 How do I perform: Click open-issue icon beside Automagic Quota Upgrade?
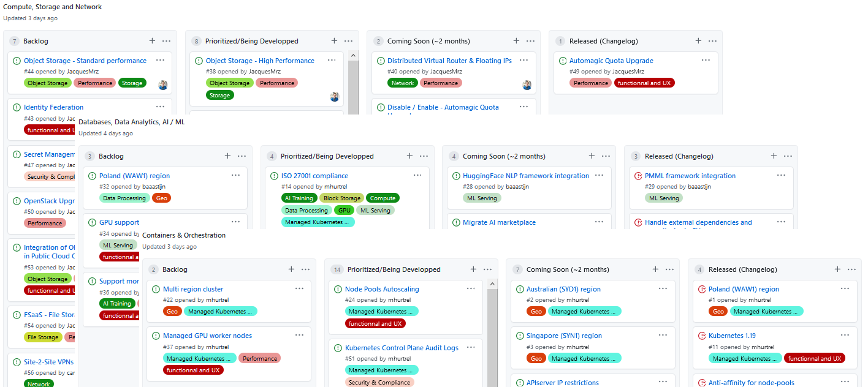[x=562, y=60]
